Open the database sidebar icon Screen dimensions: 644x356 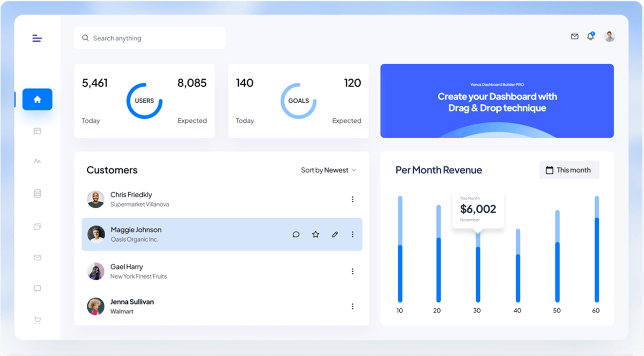pos(38,193)
